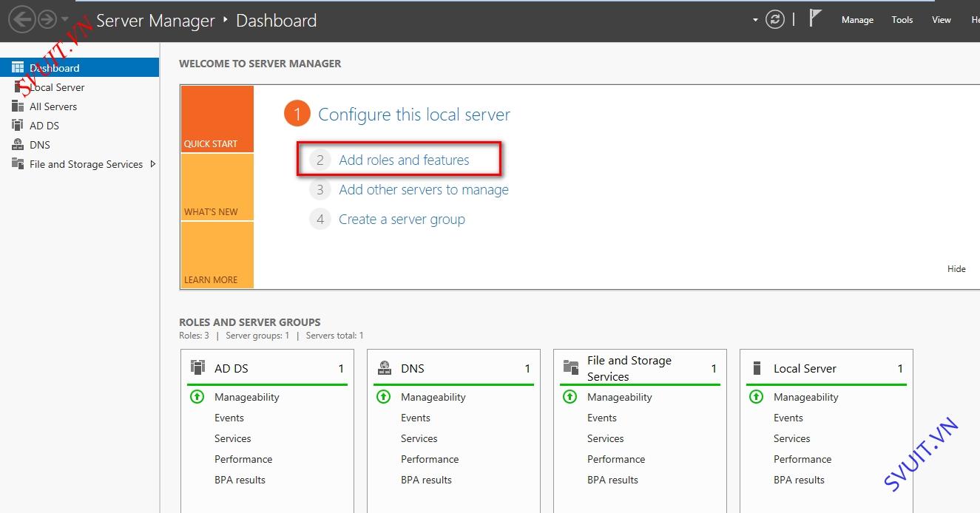
Task: Open the notifications flag
Action: [815, 18]
